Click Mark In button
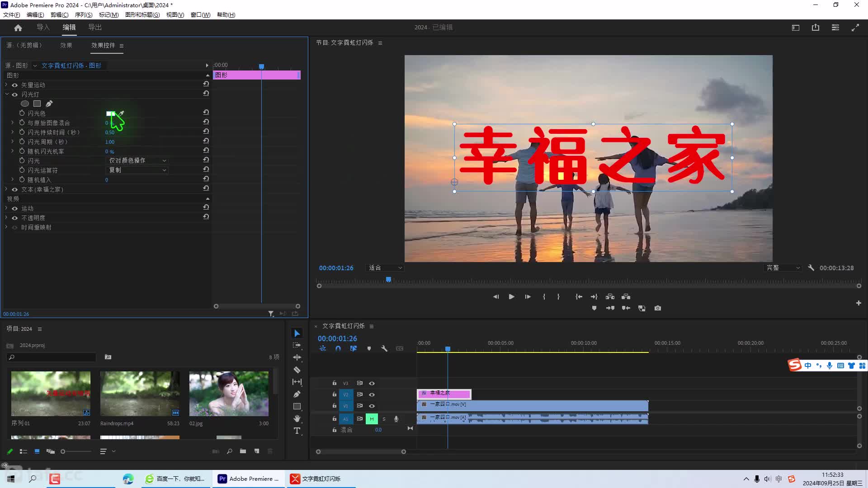This screenshot has height=488, width=868. [544, 297]
